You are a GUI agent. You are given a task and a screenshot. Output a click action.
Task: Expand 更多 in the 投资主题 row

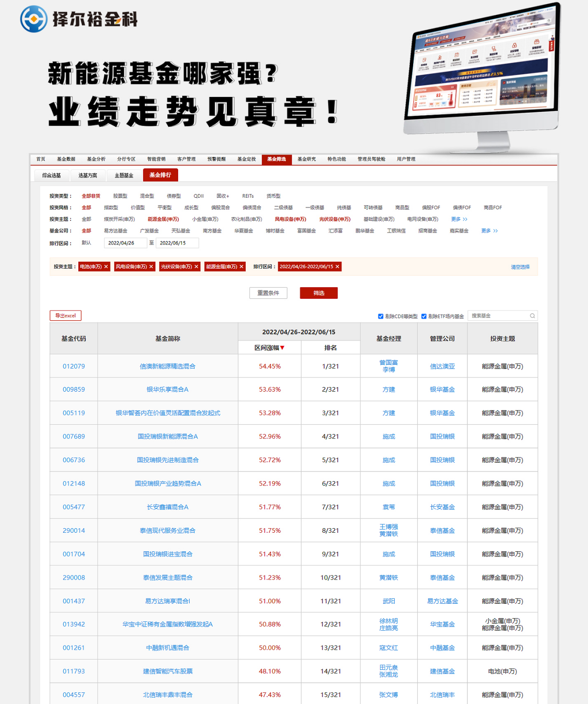coord(459,219)
